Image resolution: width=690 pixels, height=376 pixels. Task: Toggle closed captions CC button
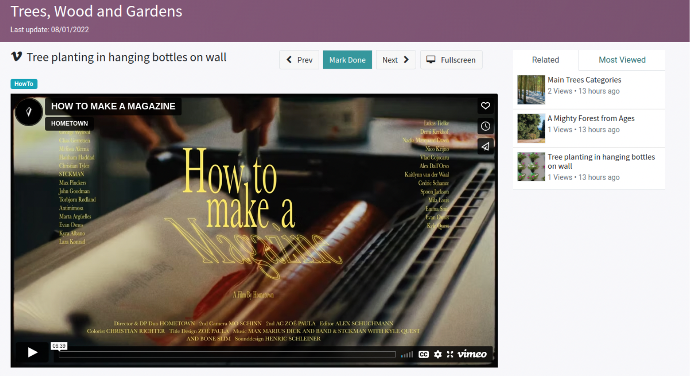(x=423, y=354)
